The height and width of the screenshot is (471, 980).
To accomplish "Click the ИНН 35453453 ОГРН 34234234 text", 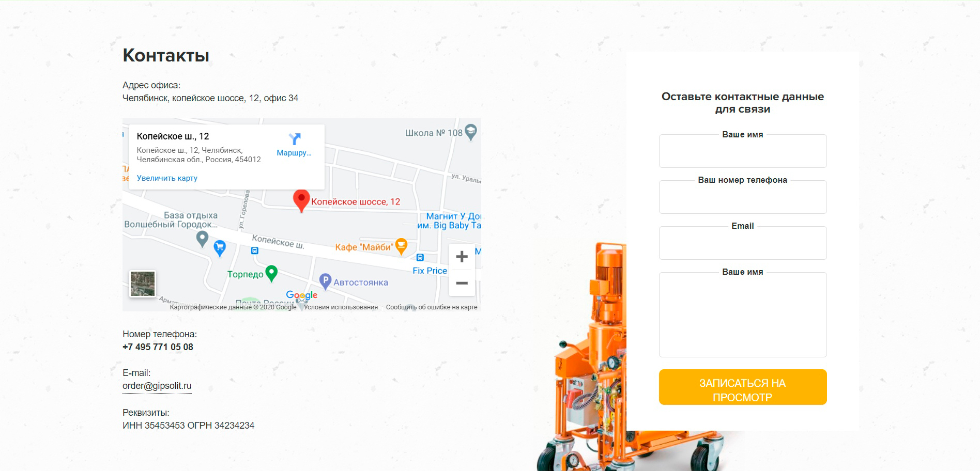I will pos(188,426).
